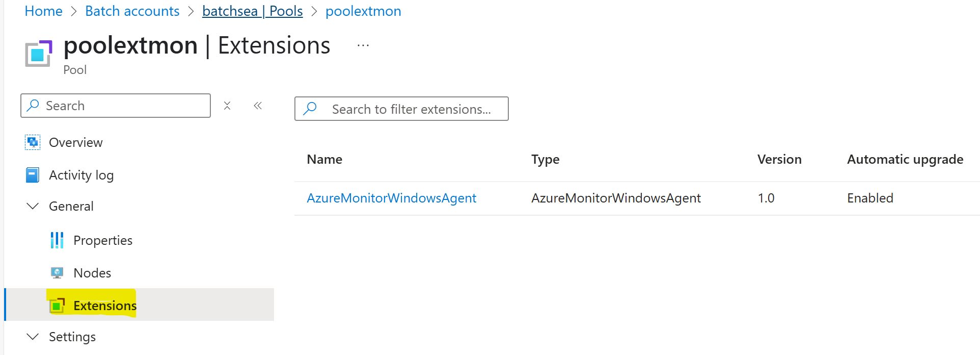Click the Home breadcrumb link
980x355 pixels.
coord(43,11)
